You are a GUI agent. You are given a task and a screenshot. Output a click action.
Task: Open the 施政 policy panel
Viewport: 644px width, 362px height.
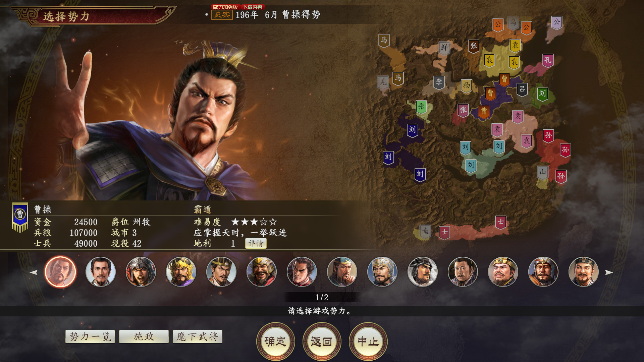[144, 337]
